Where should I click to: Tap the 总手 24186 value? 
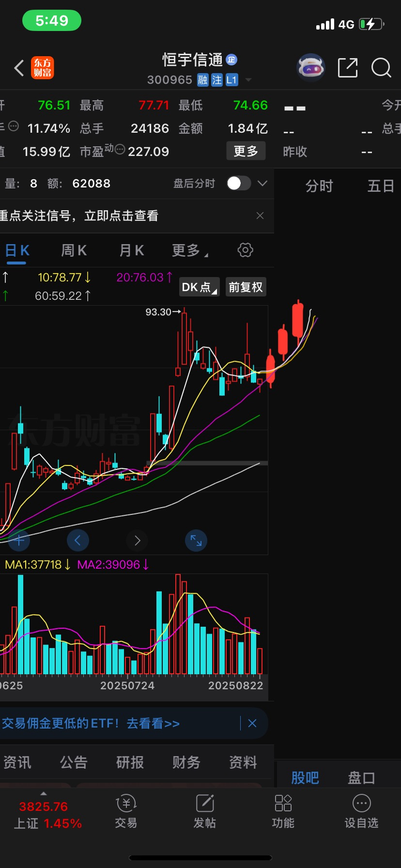(150, 128)
